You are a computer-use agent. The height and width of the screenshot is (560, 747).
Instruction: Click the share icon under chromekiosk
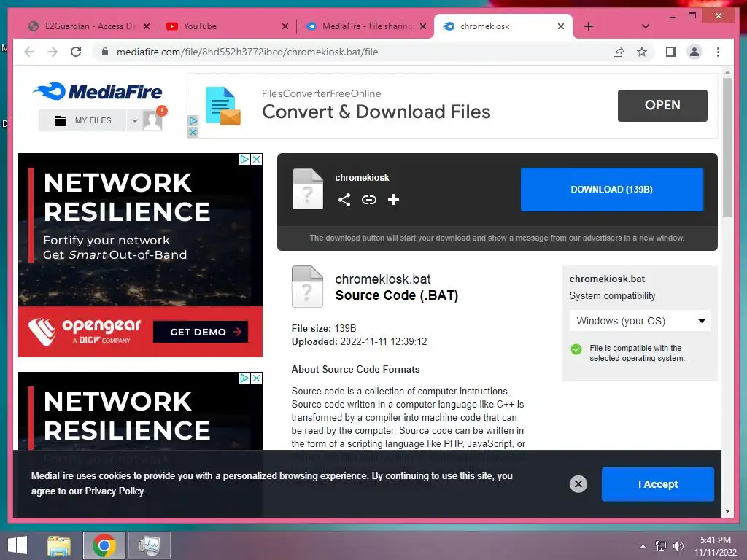[x=344, y=200]
